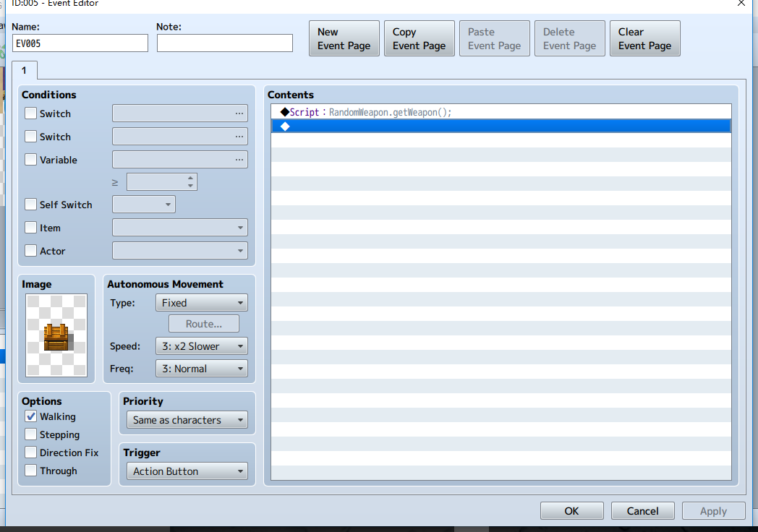Image resolution: width=758 pixels, height=532 pixels.
Task: Check the Stepping option
Action: point(30,434)
